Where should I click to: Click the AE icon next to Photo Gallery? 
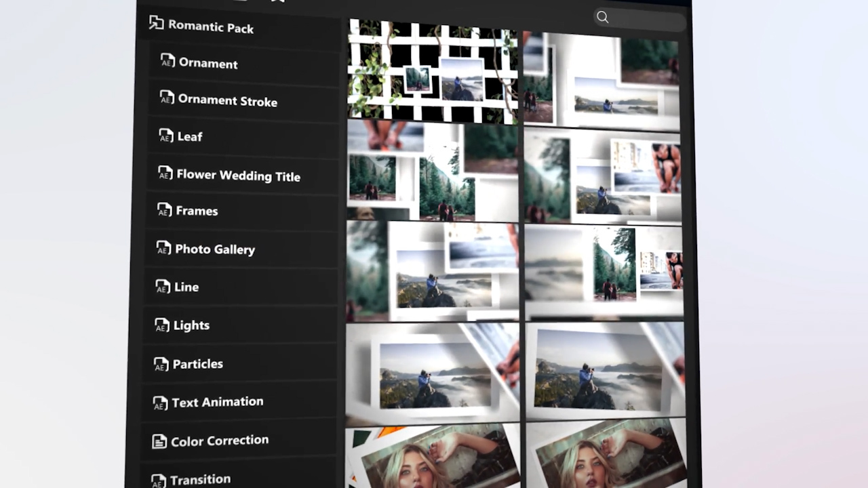click(x=164, y=247)
